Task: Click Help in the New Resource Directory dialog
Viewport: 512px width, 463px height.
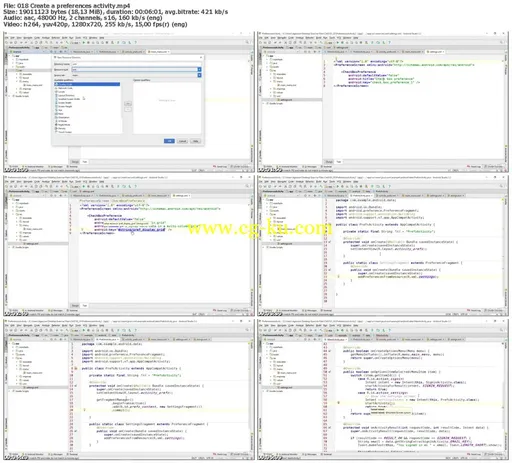Action: 195,141
